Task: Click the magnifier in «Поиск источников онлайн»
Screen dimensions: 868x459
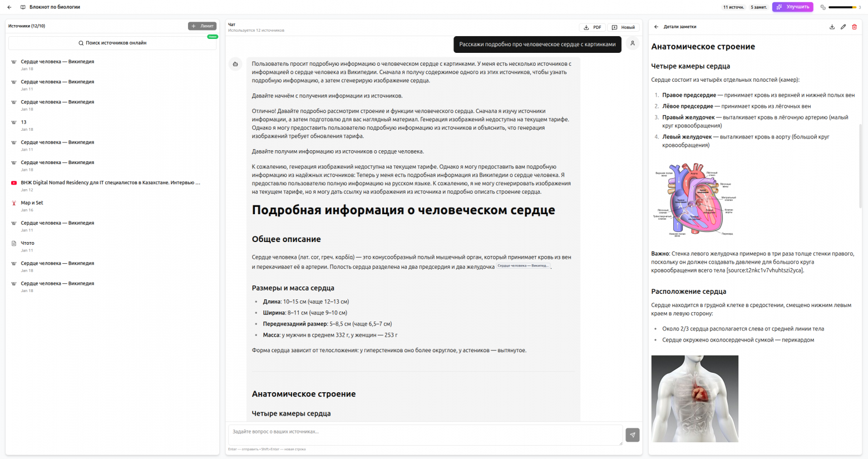Action: coord(81,43)
